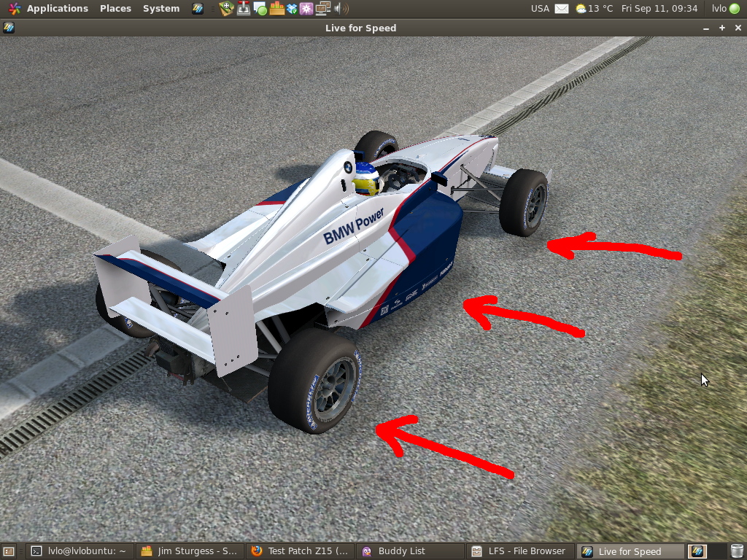The image size is (747, 560).
Task: Open the Dropbox tray icon
Action: coord(292,9)
